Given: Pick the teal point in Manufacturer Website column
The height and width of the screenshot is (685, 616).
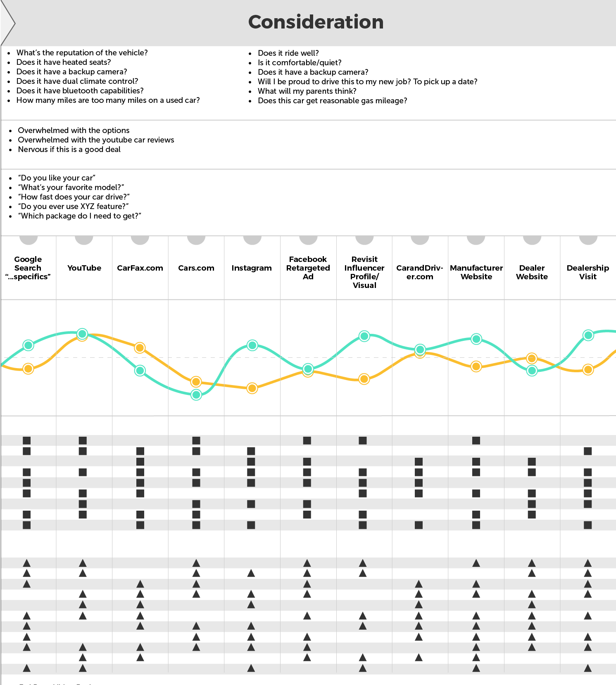Looking at the screenshot, I should pyautogui.click(x=476, y=339).
